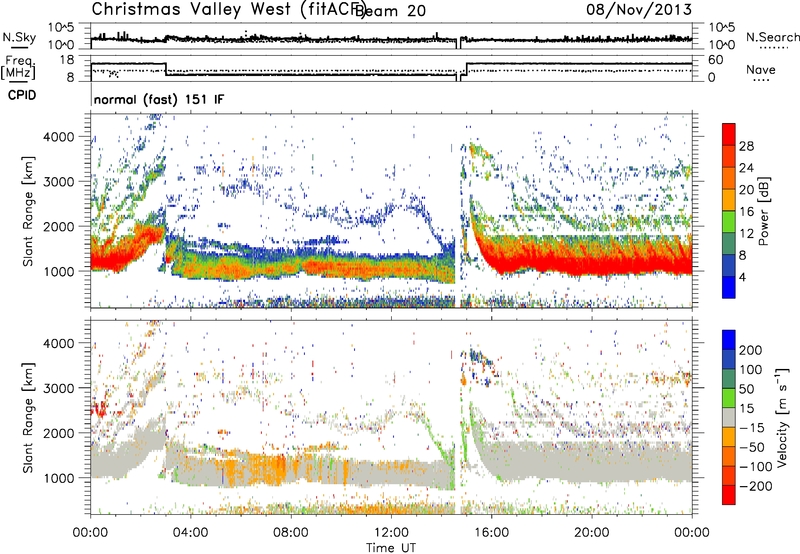Click the 'Time UT' axis label

(391, 547)
